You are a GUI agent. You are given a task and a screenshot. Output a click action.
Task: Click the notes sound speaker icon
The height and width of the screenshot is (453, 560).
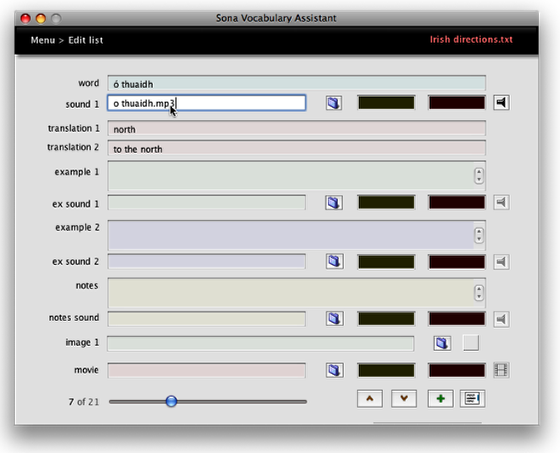tap(501, 318)
